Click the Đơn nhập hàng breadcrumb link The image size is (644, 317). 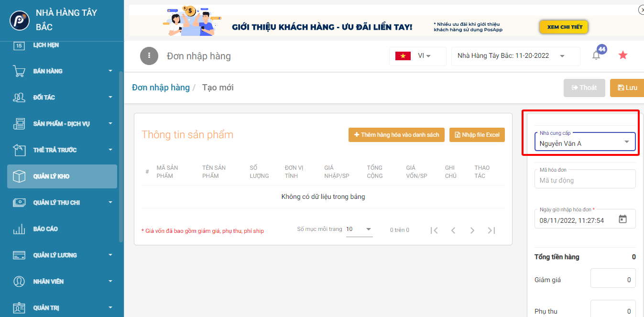coord(161,87)
